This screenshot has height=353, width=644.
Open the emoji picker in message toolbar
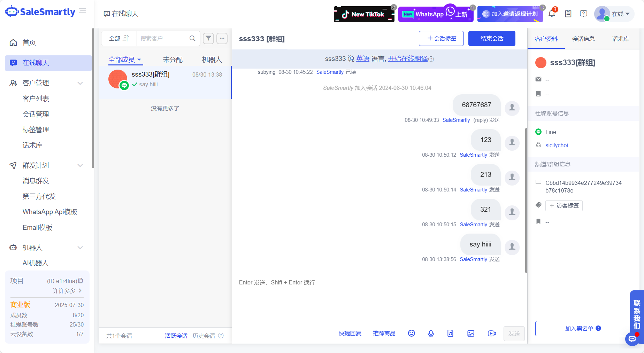(411, 333)
